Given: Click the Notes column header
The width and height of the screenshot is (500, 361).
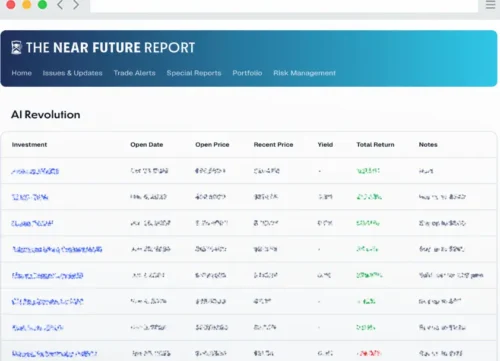Looking at the screenshot, I should click(x=428, y=145).
